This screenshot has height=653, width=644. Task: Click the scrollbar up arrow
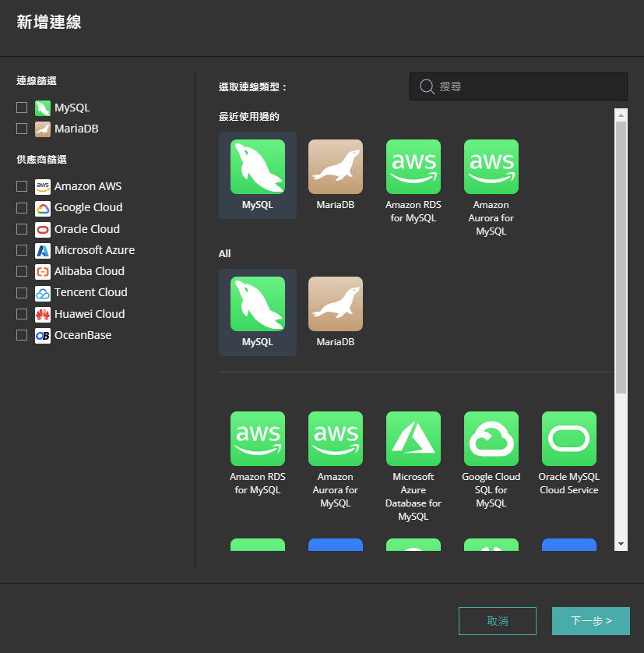(621, 115)
